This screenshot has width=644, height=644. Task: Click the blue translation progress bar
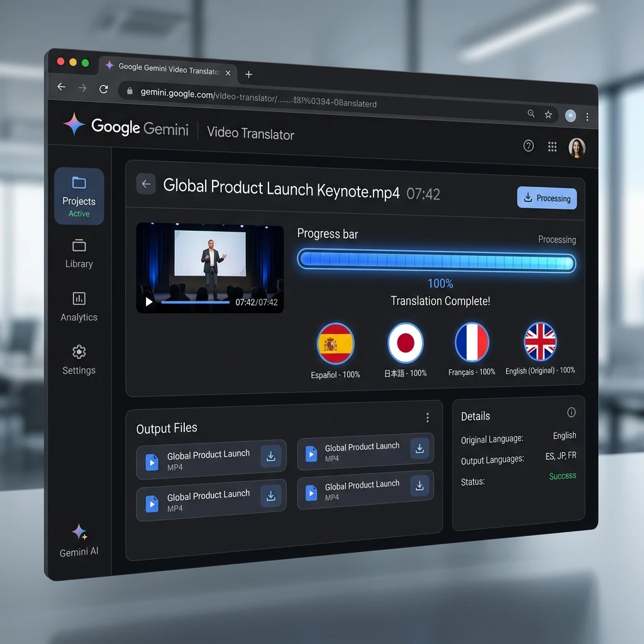point(436,260)
